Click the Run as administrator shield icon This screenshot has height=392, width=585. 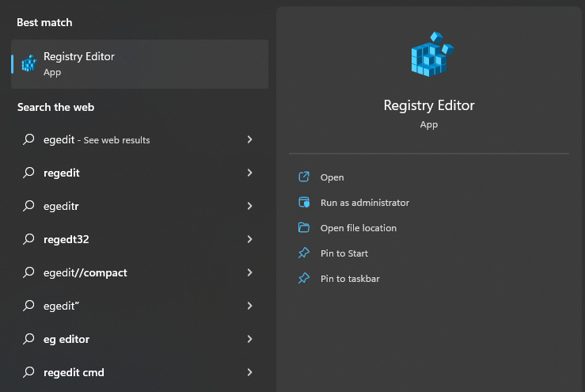[x=303, y=203]
